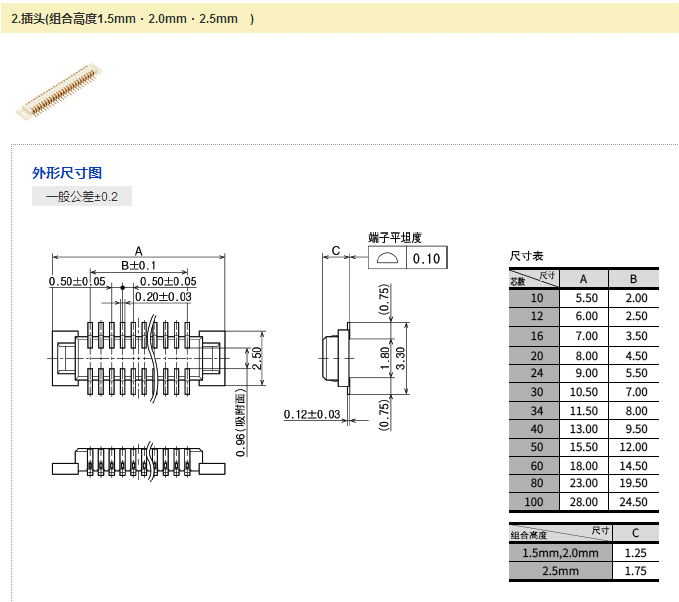Click the 端子平坦度 label

(395, 238)
